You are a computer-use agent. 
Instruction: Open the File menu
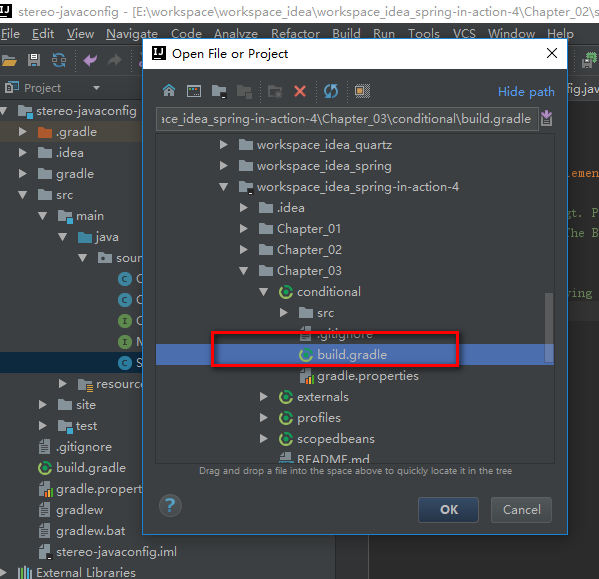(x=10, y=34)
